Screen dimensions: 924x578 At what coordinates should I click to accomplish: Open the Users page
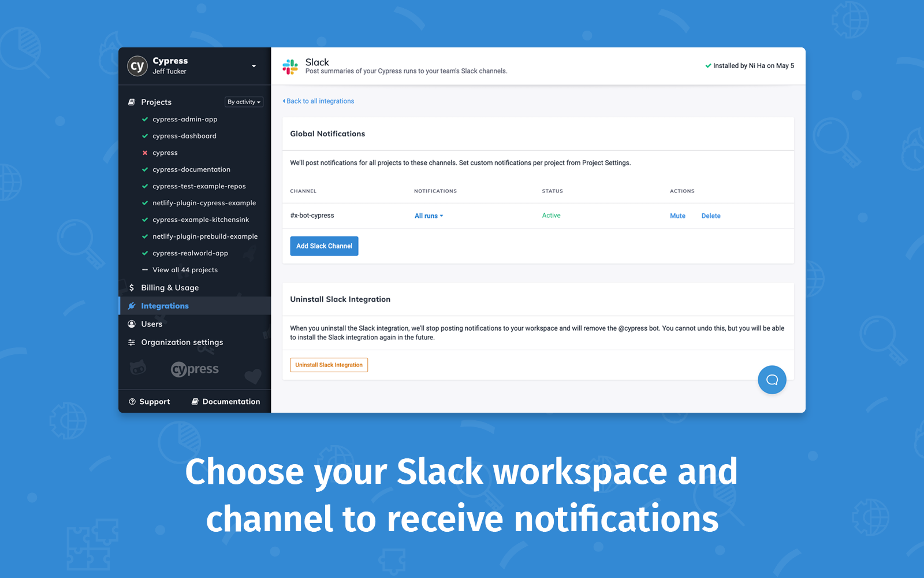(x=152, y=324)
